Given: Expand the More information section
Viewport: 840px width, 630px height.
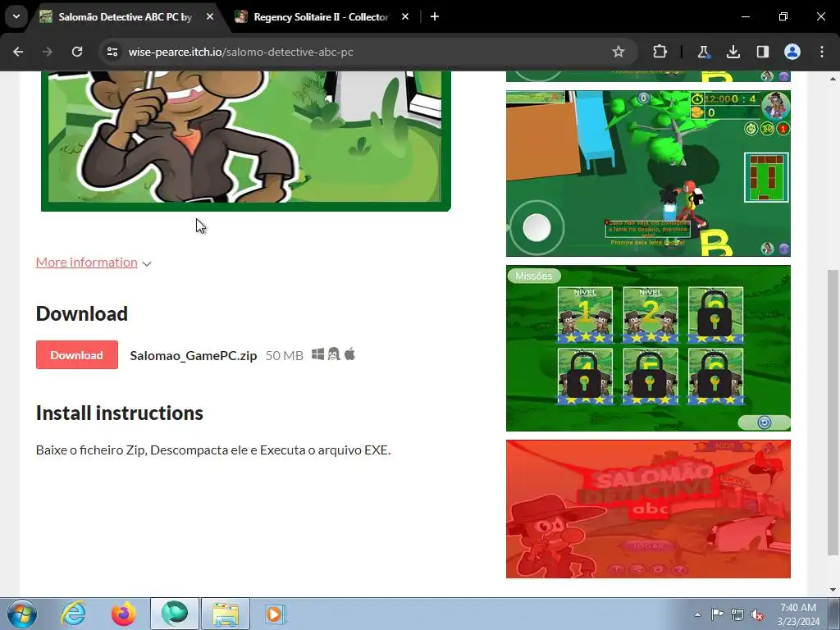Looking at the screenshot, I should click(x=94, y=262).
